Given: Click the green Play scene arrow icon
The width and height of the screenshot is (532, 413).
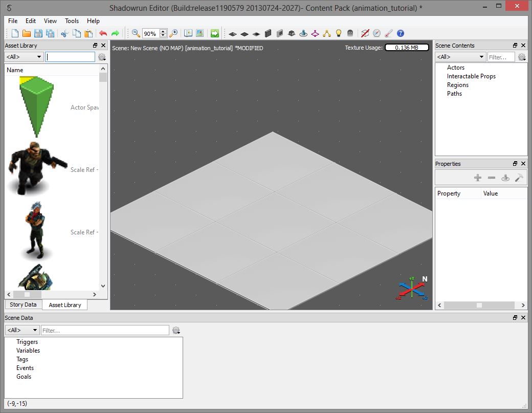Looking at the screenshot, I should [x=215, y=33].
